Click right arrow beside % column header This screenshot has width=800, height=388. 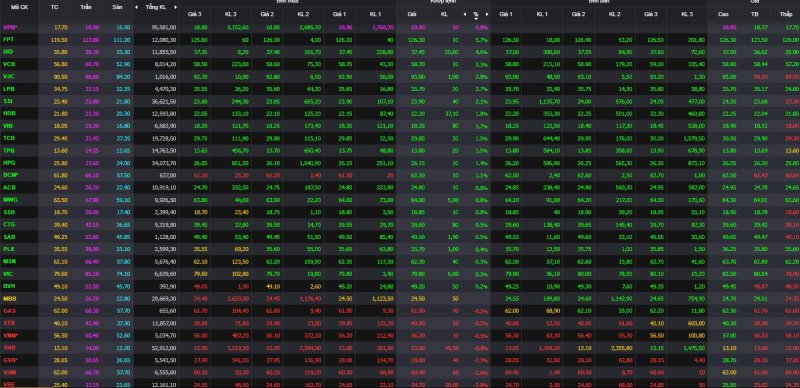(x=487, y=14)
